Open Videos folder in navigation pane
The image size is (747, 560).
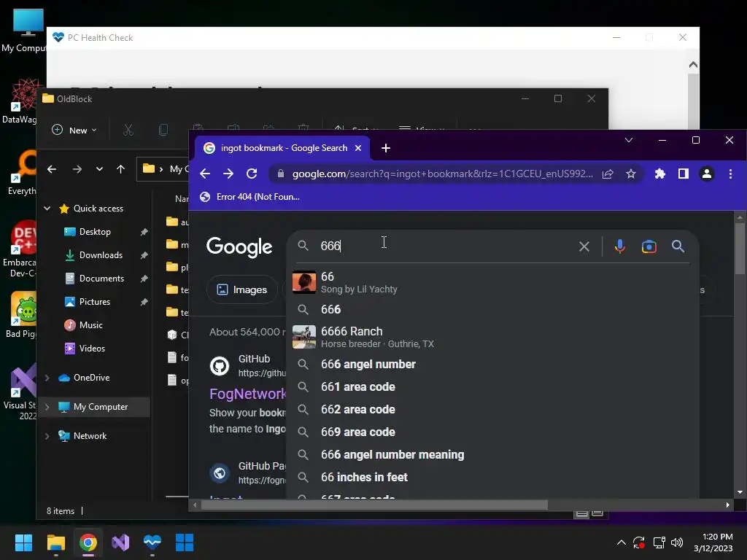pos(92,349)
